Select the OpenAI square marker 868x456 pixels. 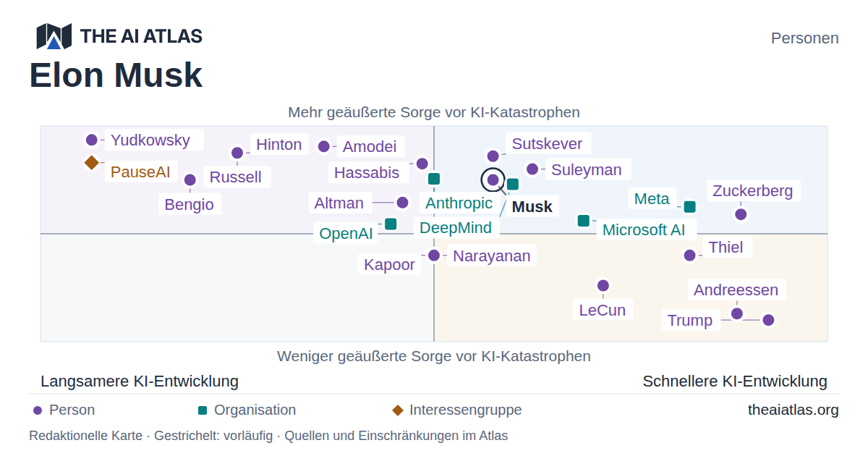tap(391, 224)
